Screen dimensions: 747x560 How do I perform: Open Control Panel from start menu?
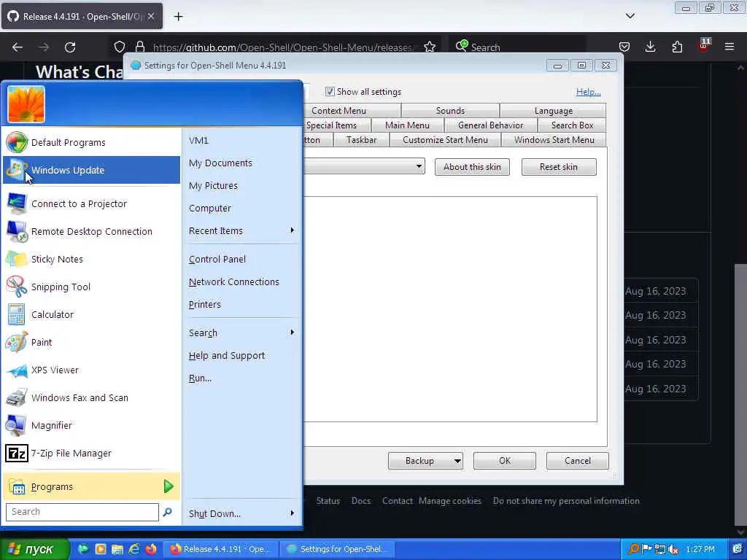(241, 260)
